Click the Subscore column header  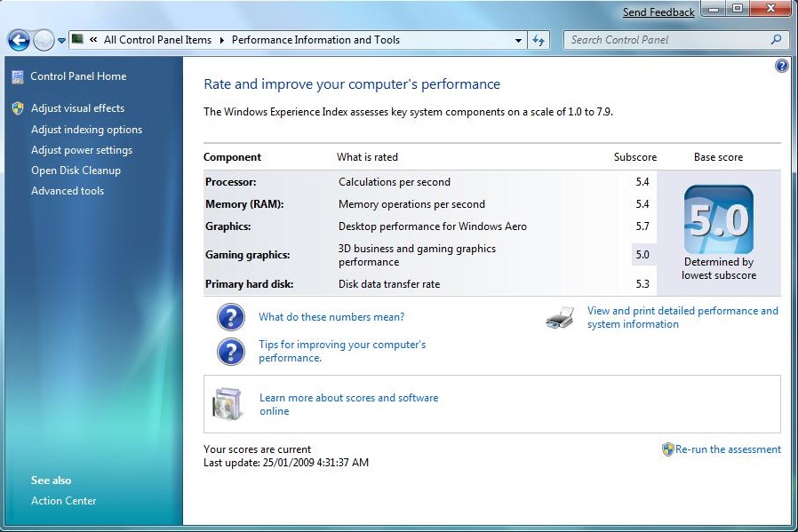(635, 157)
